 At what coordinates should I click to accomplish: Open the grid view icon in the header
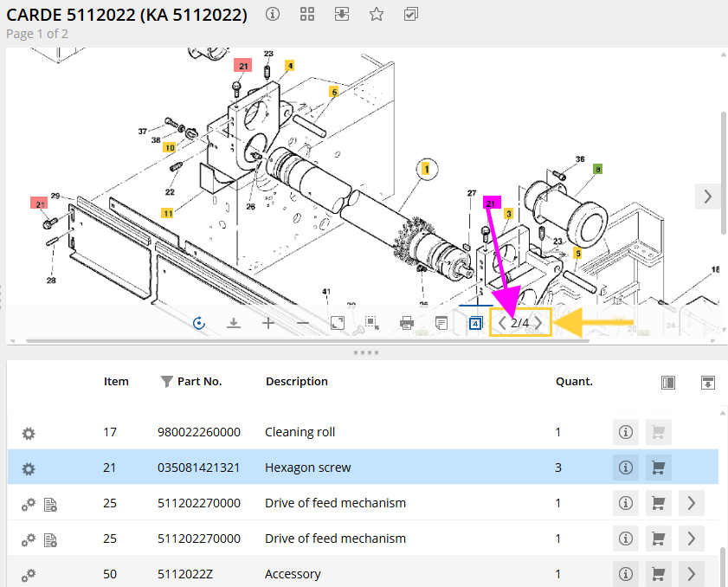[x=307, y=14]
